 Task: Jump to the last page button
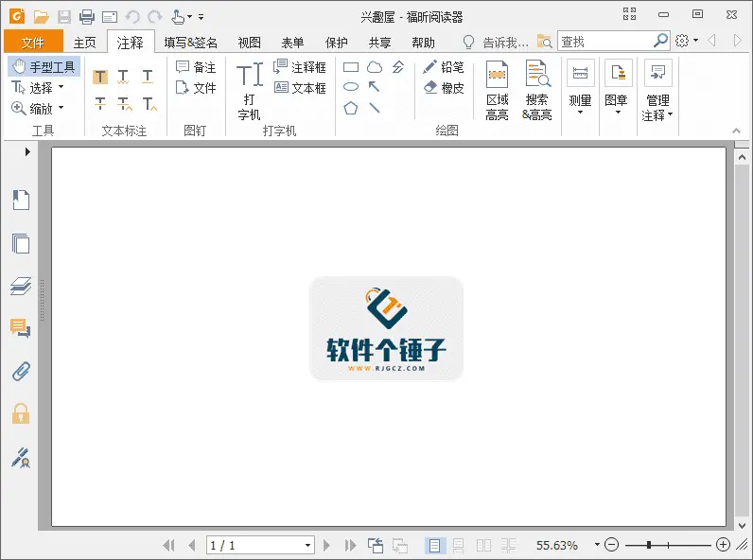point(351,545)
